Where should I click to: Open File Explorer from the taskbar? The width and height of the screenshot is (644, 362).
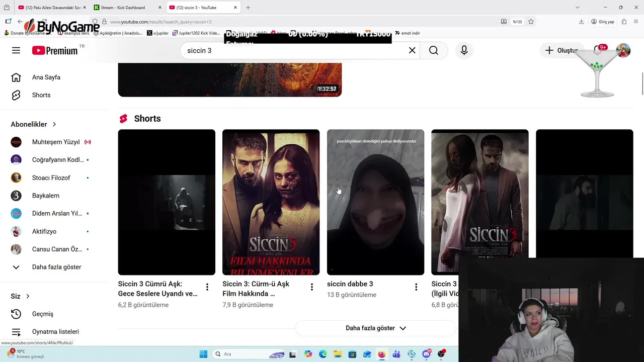[338, 354]
